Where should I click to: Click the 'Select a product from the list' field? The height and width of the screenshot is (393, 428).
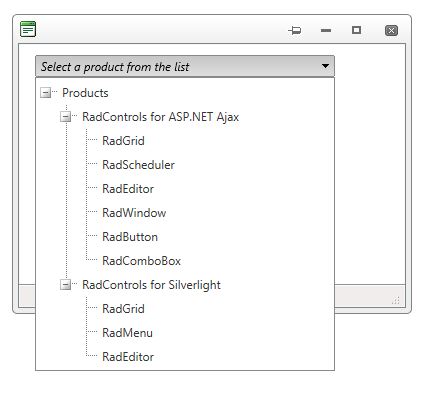pyautogui.click(x=185, y=66)
